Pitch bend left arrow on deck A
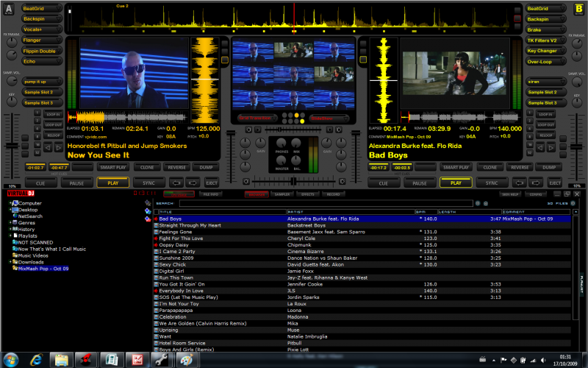Image resolution: width=588 pixels, height=368 pixels. coord(176,183)
